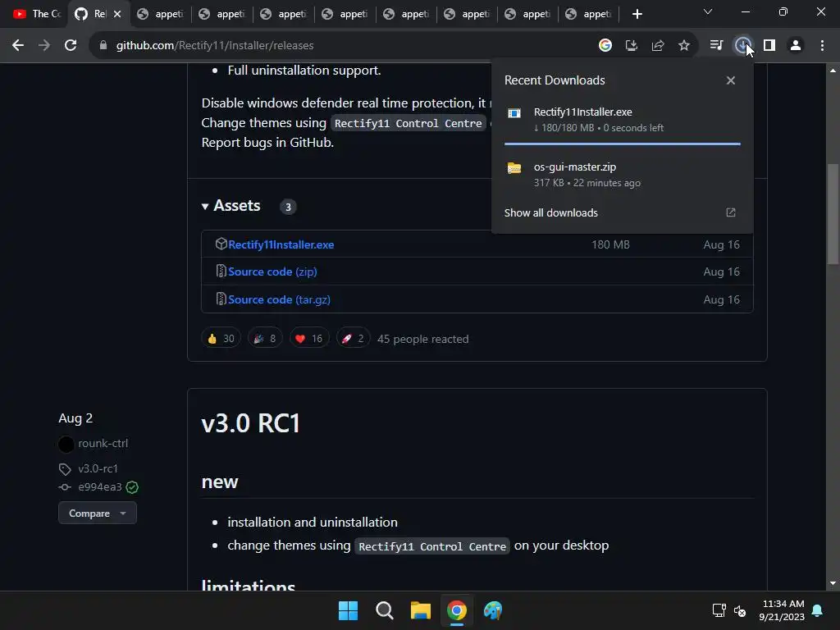Screen dimensions: 840x630
Task: Switch to the YouTube tab
Action: [36, 14]
